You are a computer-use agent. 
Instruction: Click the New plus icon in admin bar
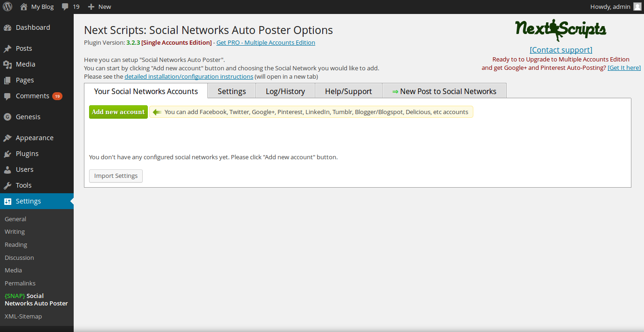pyautogui.click(x=91, y=7)
